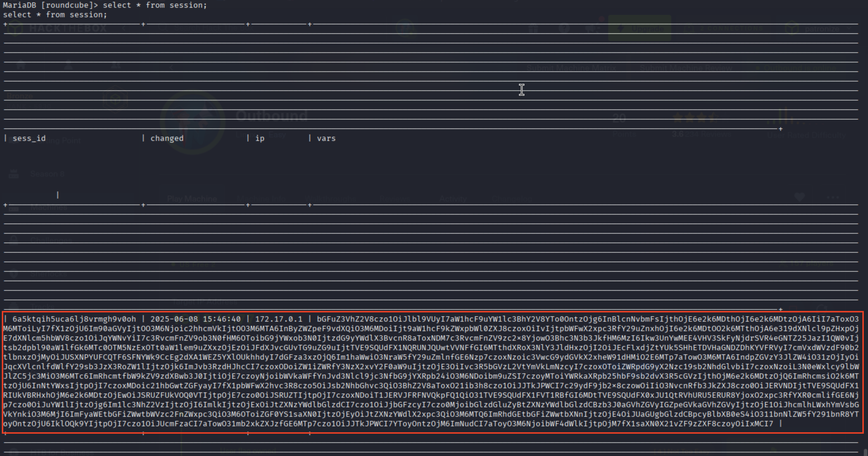Click the faint green Upgrade button
The width and height of the screenshot is (868, 456).
[639, 28]
